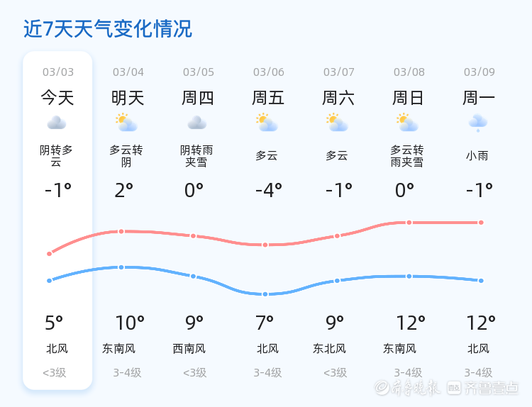This screenshot has height=407, width=532.
Task: Click the 03/09 date label
Action: tap(480, 72)
